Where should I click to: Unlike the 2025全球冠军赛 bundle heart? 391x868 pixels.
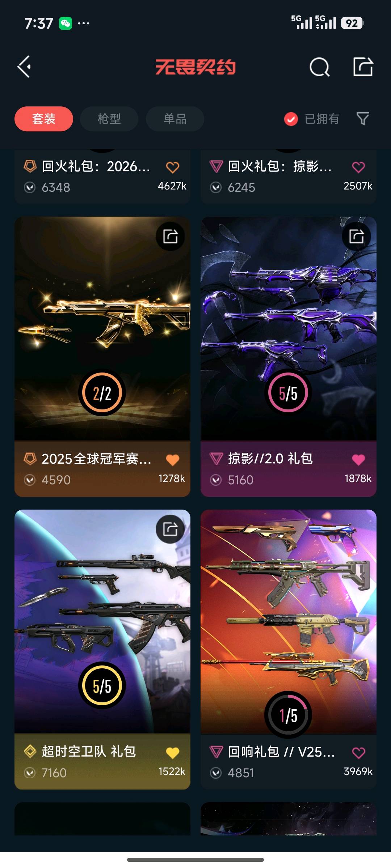click(173, 460)
